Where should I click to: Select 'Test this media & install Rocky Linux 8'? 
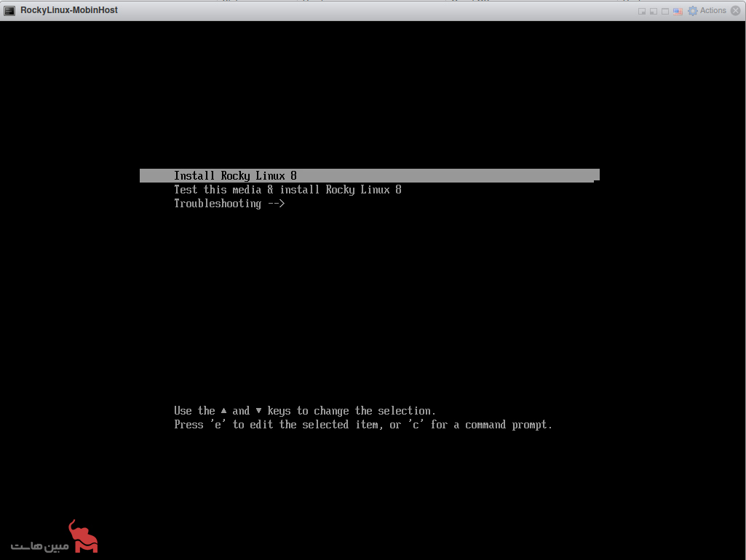(x=287, y=190)
